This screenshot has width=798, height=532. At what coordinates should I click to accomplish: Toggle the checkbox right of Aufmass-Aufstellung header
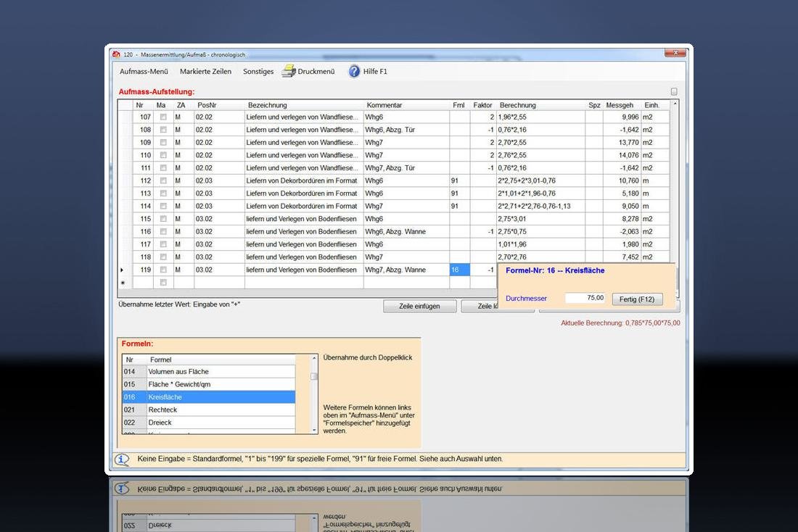[x=674, y=92]
